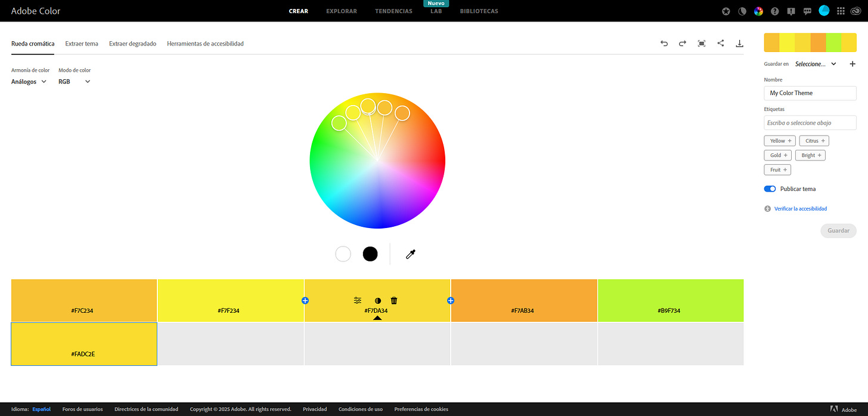Click the Nombre field My Color Theme

[810, 93]
